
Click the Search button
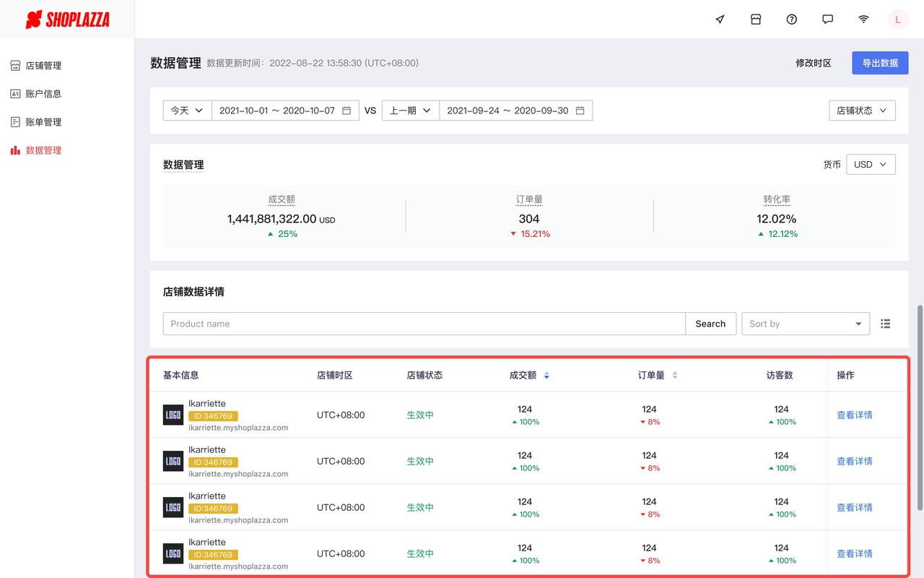point(710,324)
